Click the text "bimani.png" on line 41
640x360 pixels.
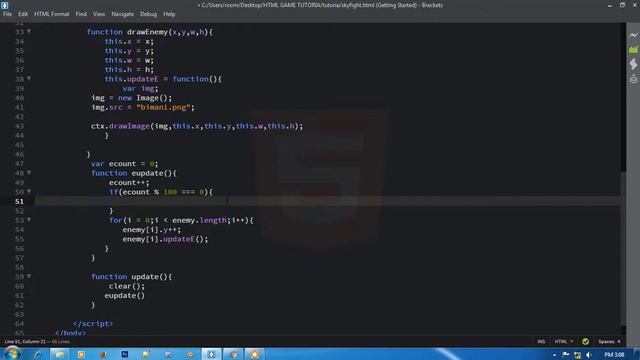click(x=163, y=107)
